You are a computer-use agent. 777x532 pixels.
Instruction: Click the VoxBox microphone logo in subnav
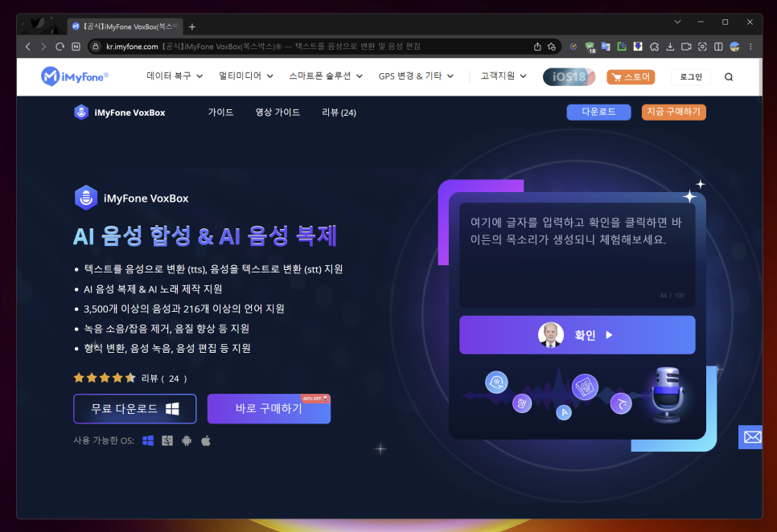(x=81, y=113)
